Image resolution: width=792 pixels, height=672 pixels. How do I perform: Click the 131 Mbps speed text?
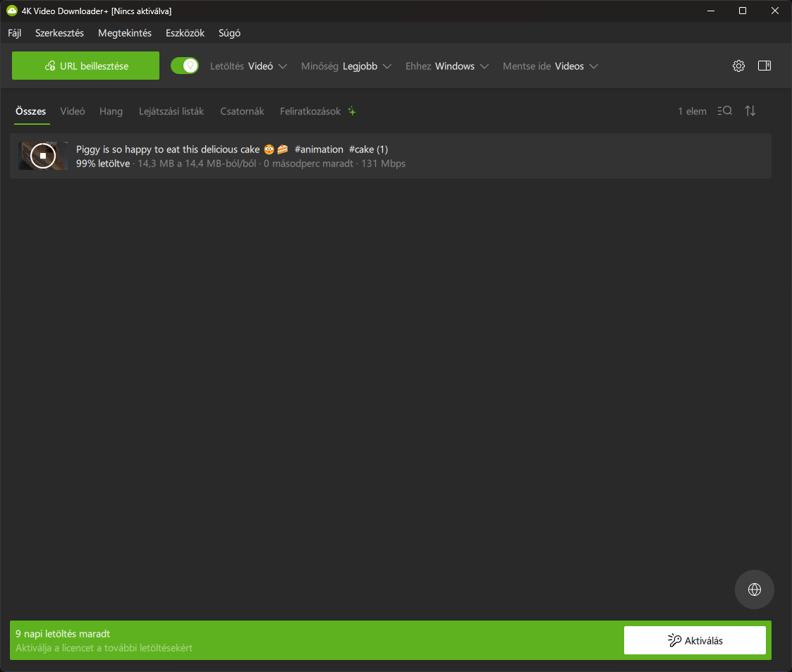click(x=384, y=164)
